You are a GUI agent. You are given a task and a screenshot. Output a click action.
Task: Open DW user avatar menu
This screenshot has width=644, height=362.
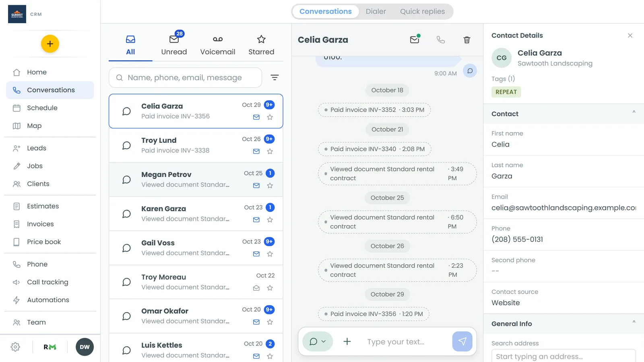click(85, 347)
